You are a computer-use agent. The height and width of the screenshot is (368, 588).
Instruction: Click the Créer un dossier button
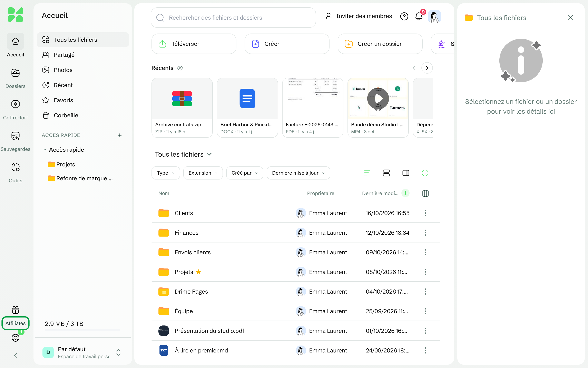click(380, 44)
